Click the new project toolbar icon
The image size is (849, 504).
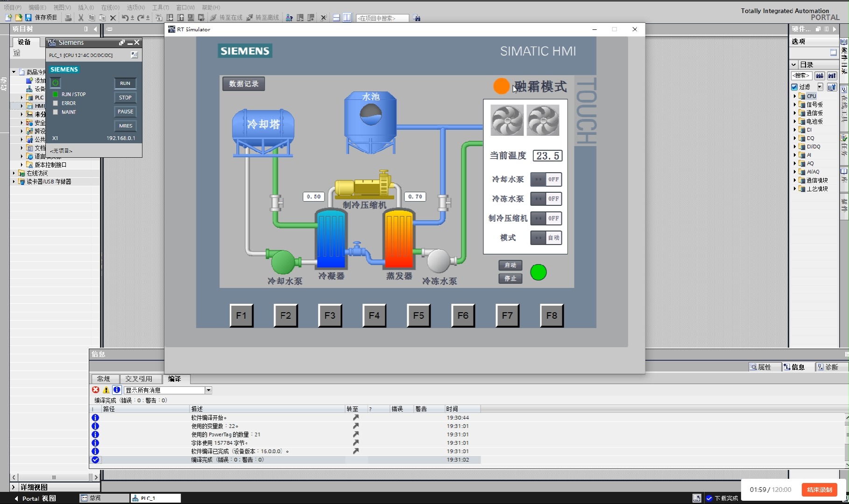(8, 18)
